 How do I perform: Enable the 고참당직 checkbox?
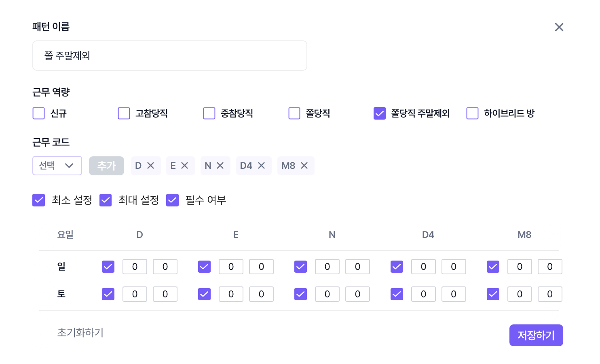pos(124,114)
